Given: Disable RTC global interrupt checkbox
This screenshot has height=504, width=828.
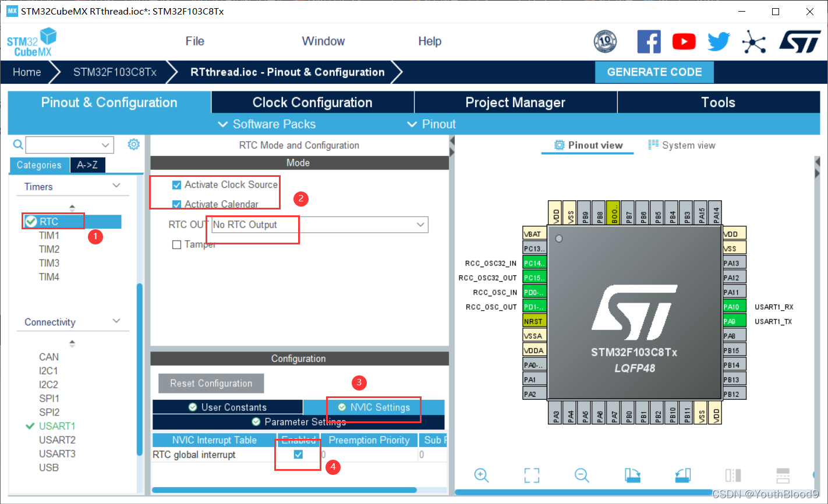Looking at the screenshot, I should (298, 455).
